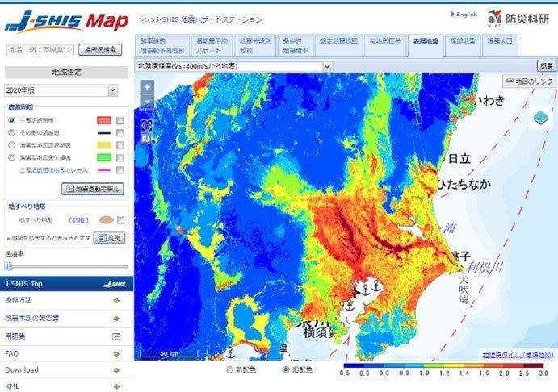This screenshot has width=558, height=392.
Task: Click the globe icon on the map
Action: click(147, 125)
